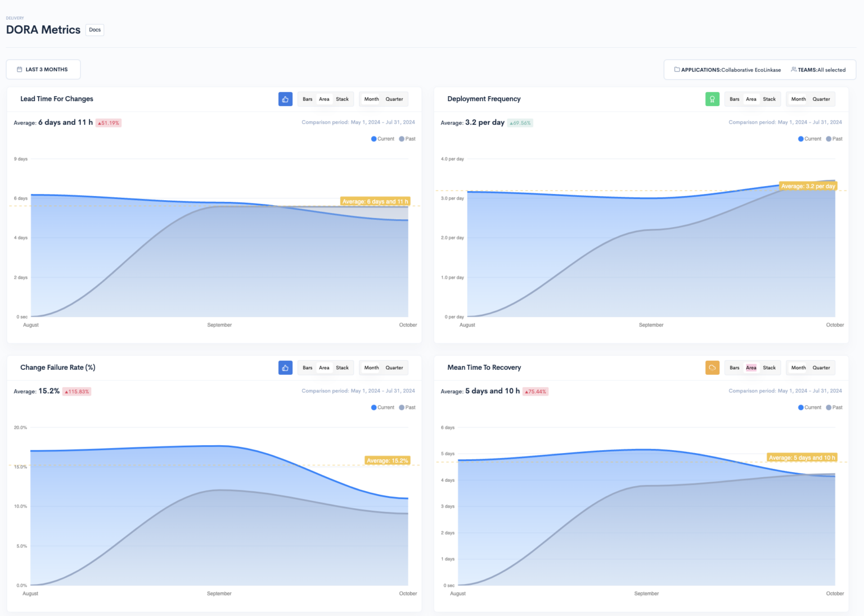Viewport: 864px width, 616px height.
Task: Click orange icon in Mean Time To Recovery
Action: coord(712,368)
